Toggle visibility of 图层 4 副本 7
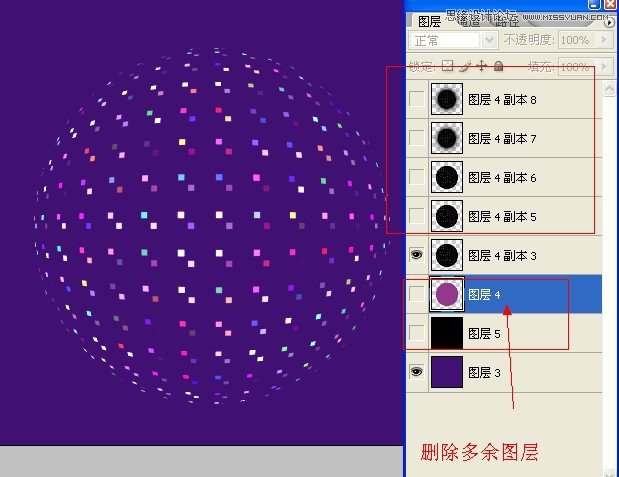Viewport: 619px width, 477px height. (x=416, y=138)
